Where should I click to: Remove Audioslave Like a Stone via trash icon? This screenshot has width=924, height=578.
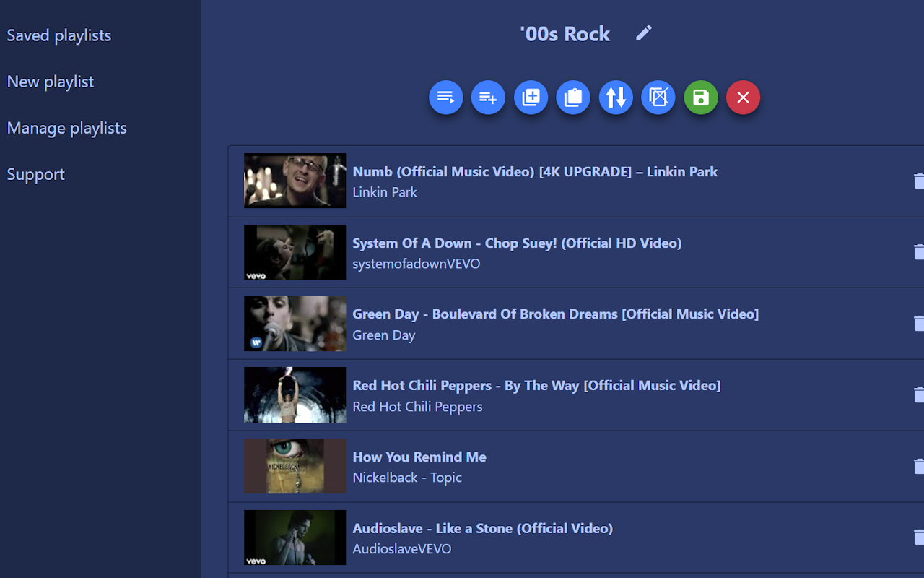[x=918, y=538]
